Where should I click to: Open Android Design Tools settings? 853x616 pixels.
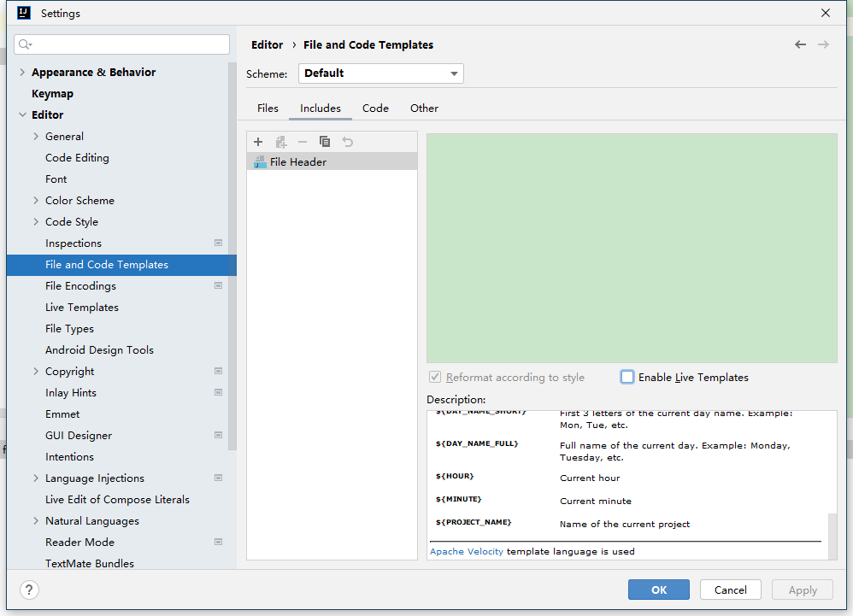99,349
